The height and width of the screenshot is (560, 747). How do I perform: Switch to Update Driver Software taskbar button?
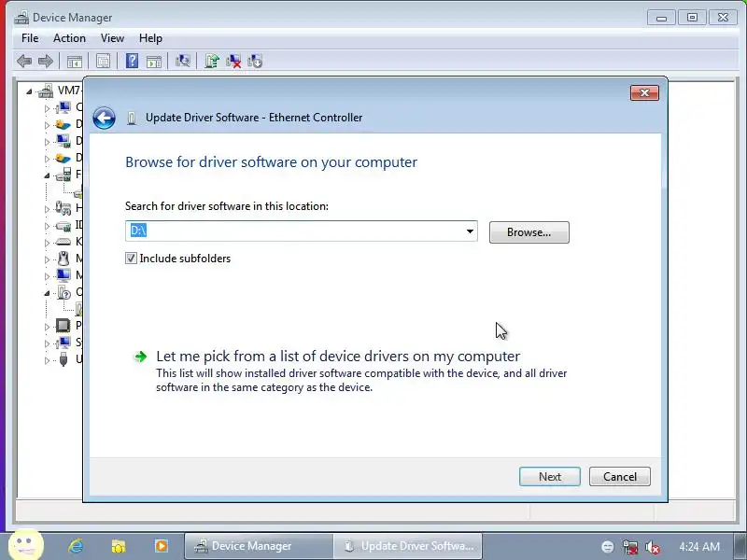click(408, 546)
